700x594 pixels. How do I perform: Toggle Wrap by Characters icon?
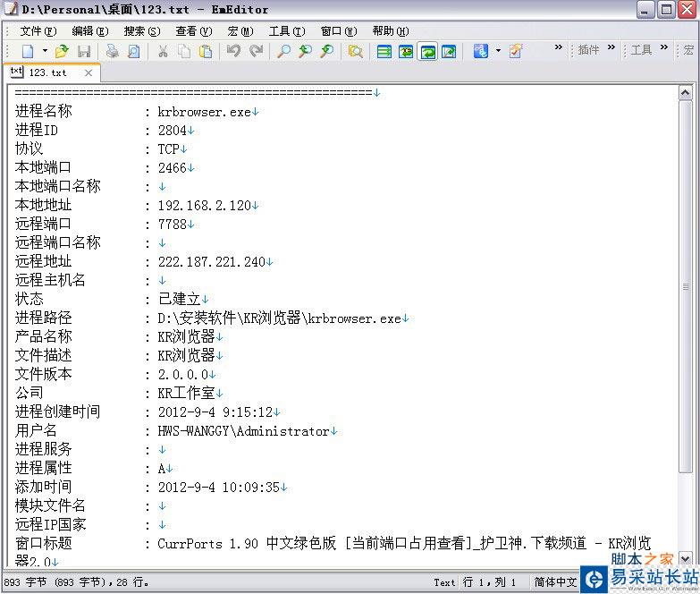click(406, 51)
